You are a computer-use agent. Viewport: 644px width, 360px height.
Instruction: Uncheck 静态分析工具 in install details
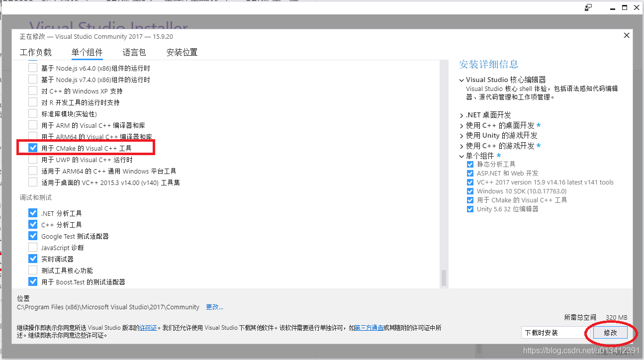(x=470, y=164)
